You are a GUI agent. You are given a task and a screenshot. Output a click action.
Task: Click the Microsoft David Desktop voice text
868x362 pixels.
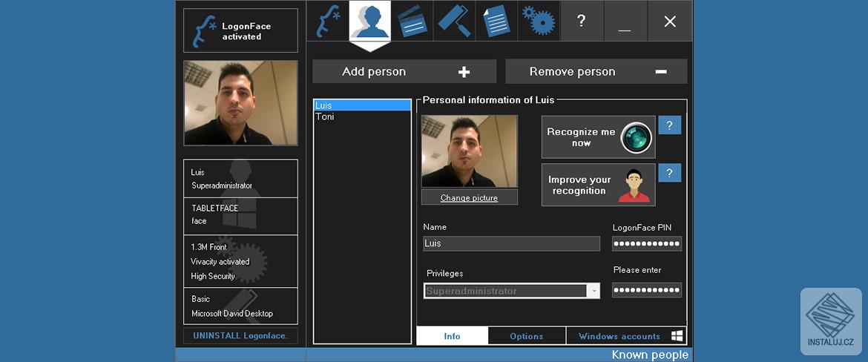(232, 313)
